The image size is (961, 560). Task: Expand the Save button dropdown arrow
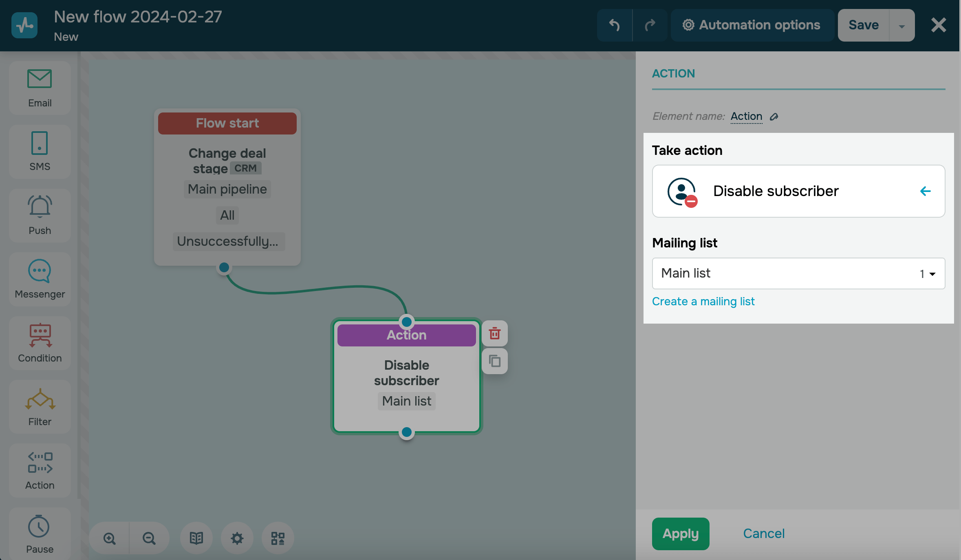tap(901, 26)
